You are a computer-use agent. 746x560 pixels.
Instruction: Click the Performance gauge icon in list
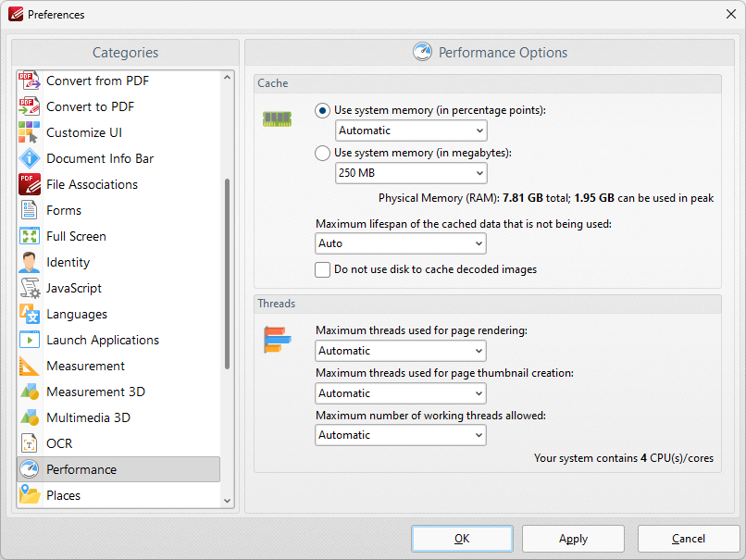30,469
